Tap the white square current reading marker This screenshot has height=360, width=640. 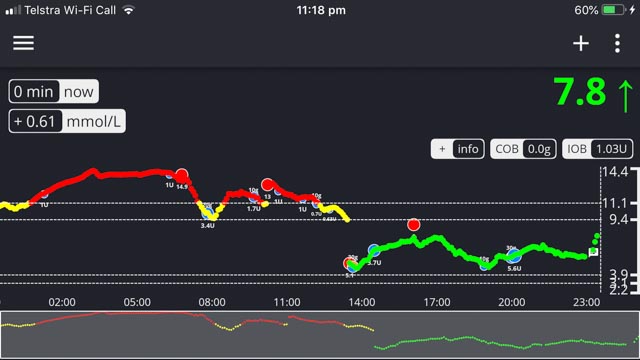click(x=593, y=251)
